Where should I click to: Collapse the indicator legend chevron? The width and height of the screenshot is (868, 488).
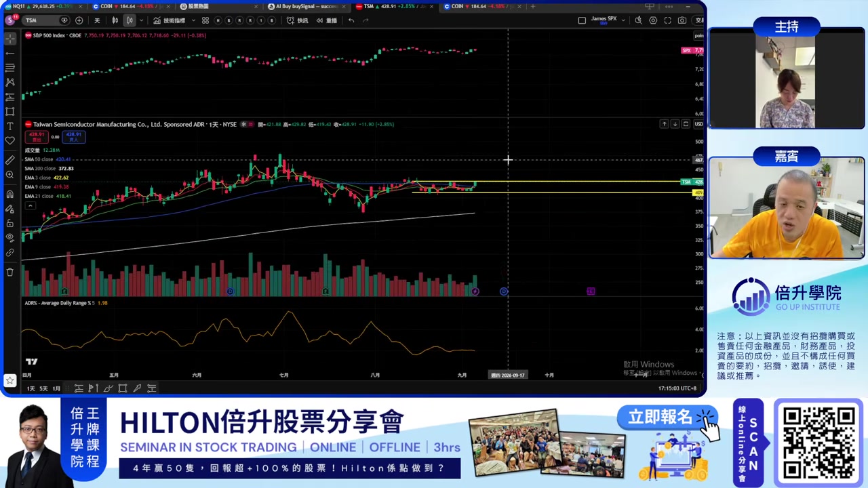[x=31, y=205]
